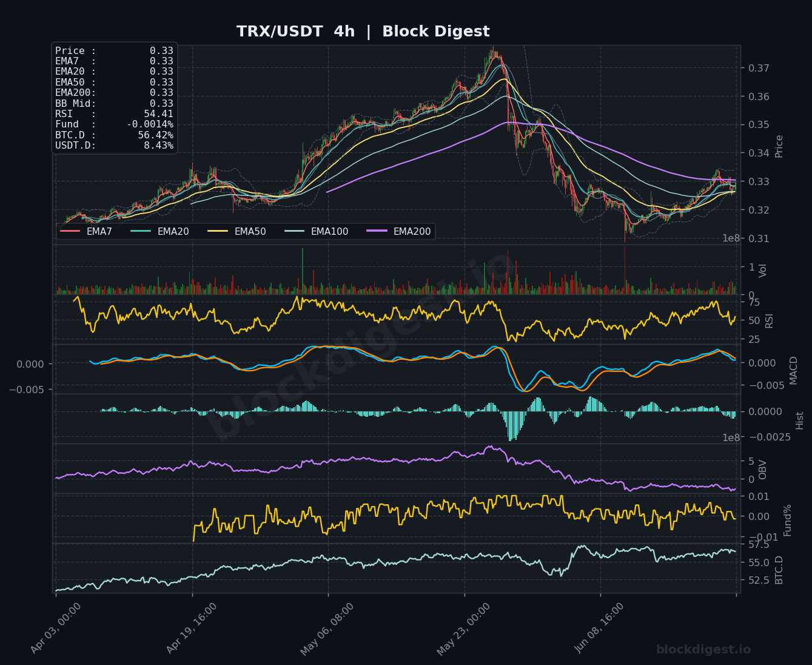
Task: Click the May 23, 00:00 date label
Action: tap(464, 629)
